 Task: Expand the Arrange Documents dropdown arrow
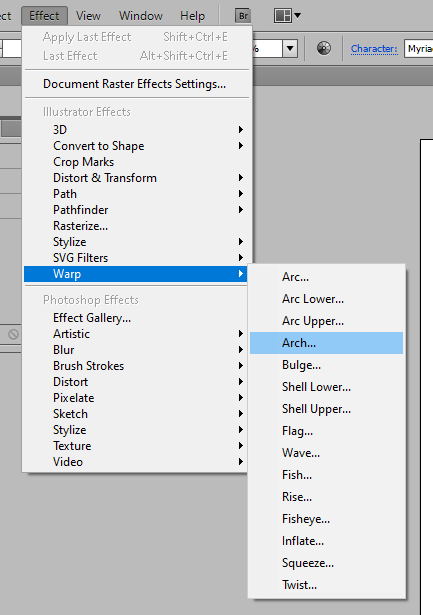[298, 16]
